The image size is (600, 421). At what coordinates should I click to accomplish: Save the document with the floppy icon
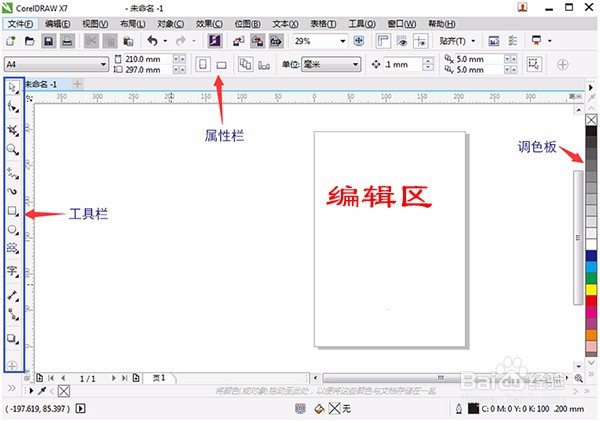49,41
